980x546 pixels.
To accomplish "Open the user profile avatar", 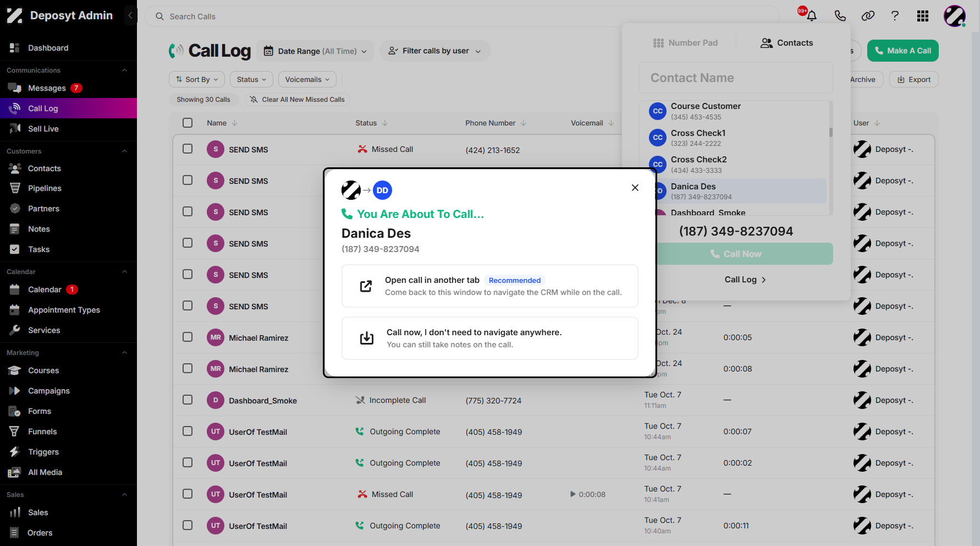I will (x=955, y=16).
